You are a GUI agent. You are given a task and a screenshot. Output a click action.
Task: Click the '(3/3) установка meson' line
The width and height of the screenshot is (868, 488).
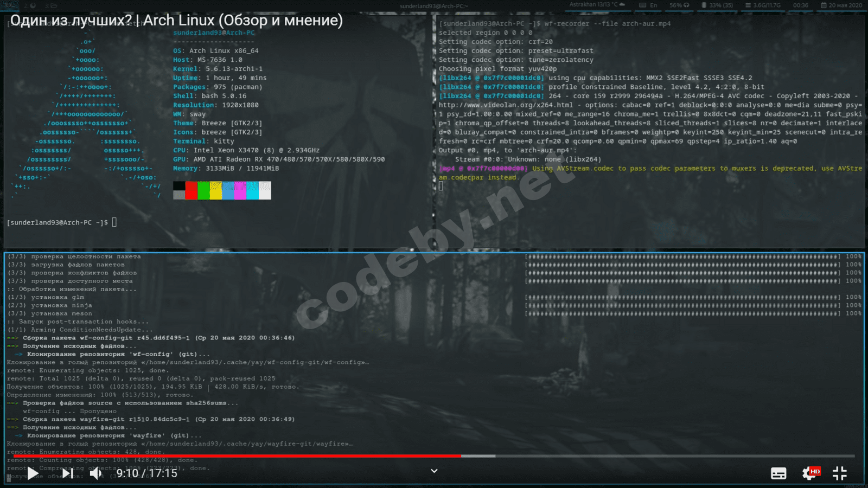[x=49, y=313]
